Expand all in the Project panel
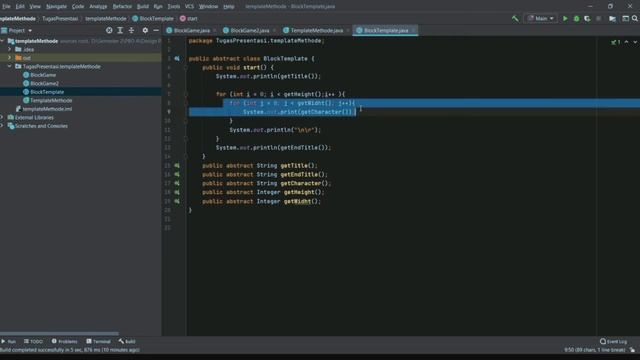This screenshot has width=640, height=360. point(120,30)
